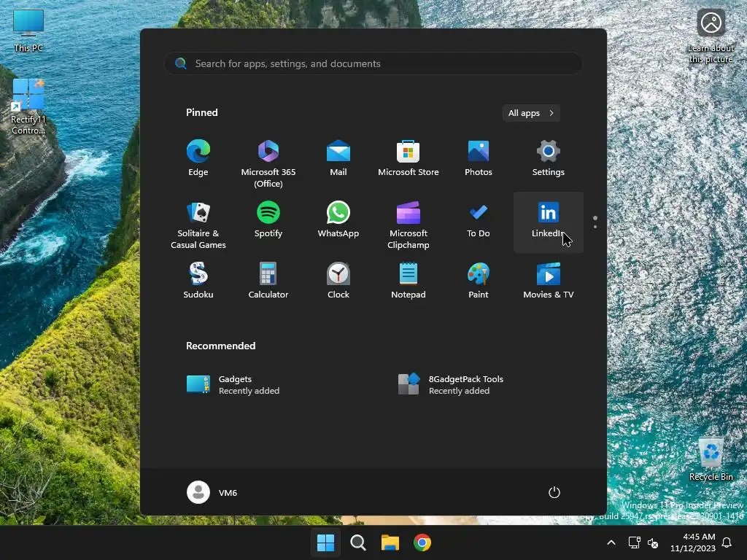This screenshot has width=747, height=560.
Task: Open Paint
Action: [479, 281]
